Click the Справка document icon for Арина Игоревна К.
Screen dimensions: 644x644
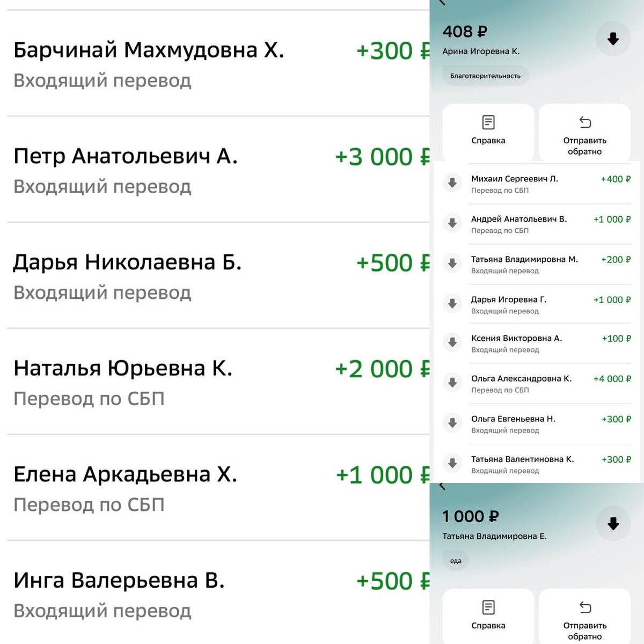click(488, 122)
